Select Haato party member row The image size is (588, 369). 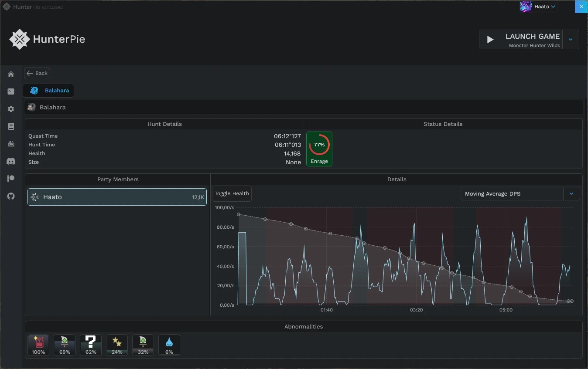point(117,197)
